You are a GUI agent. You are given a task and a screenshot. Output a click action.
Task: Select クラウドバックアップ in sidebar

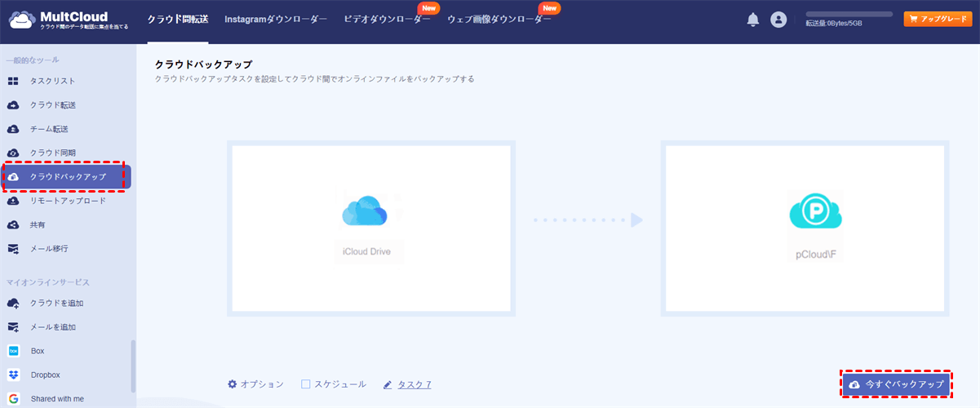coord(65,177)
